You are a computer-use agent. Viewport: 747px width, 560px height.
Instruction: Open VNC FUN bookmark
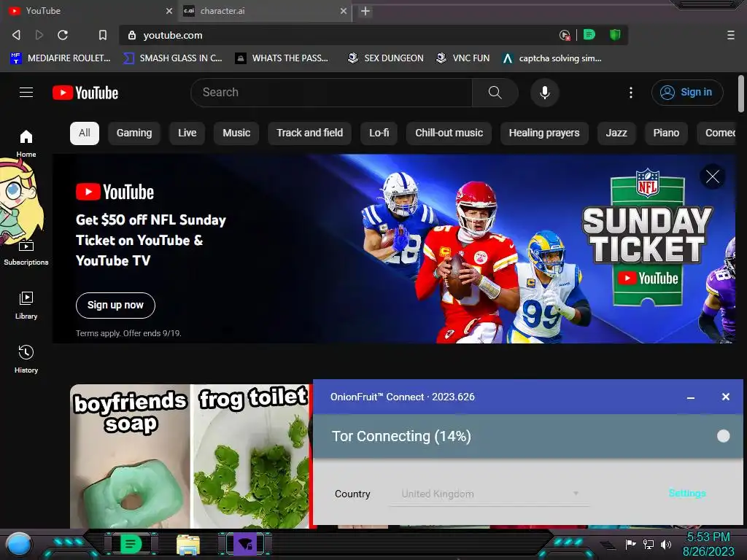[x=463, y=58]
